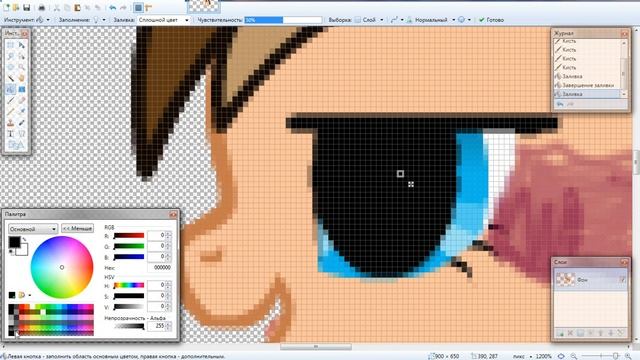Image resolution: width=640 pixels, height=360 pixels.
Task: Pick a color on the color wheel
Action: pyautogui.click(x=62, y=267)
